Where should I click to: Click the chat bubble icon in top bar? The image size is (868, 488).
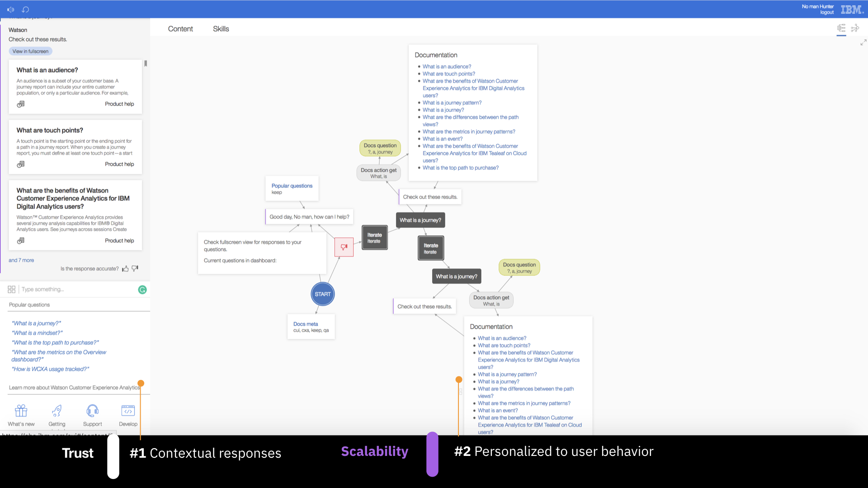(x=25, y=9)
